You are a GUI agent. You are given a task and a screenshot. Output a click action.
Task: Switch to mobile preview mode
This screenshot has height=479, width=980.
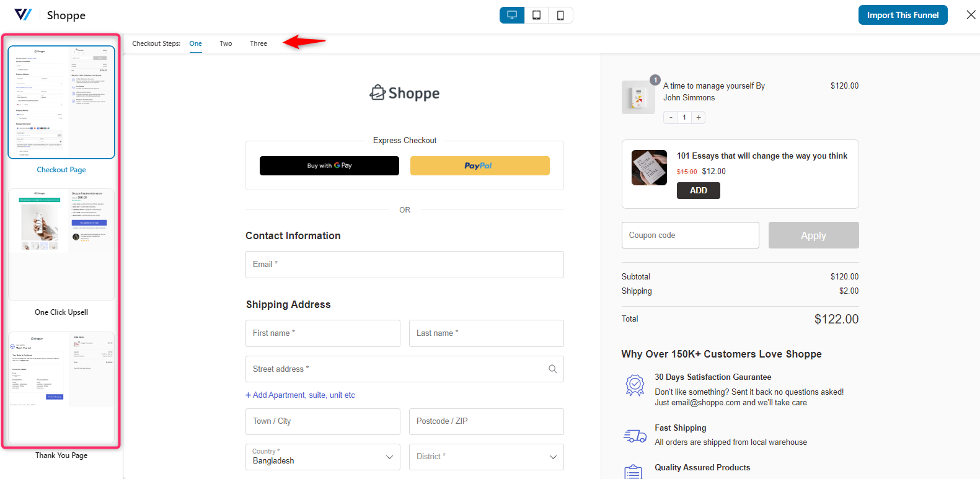(x=560, y=15)
